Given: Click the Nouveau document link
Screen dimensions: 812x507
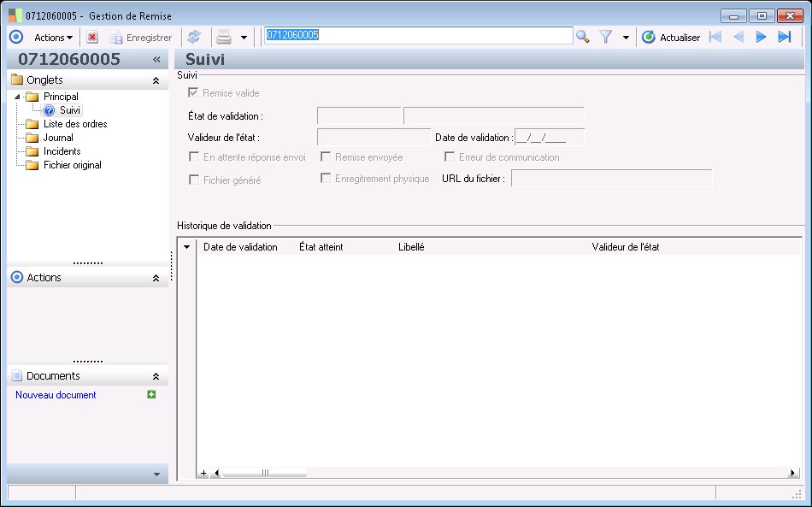Looking at the screenshot, I should point(56,395).
